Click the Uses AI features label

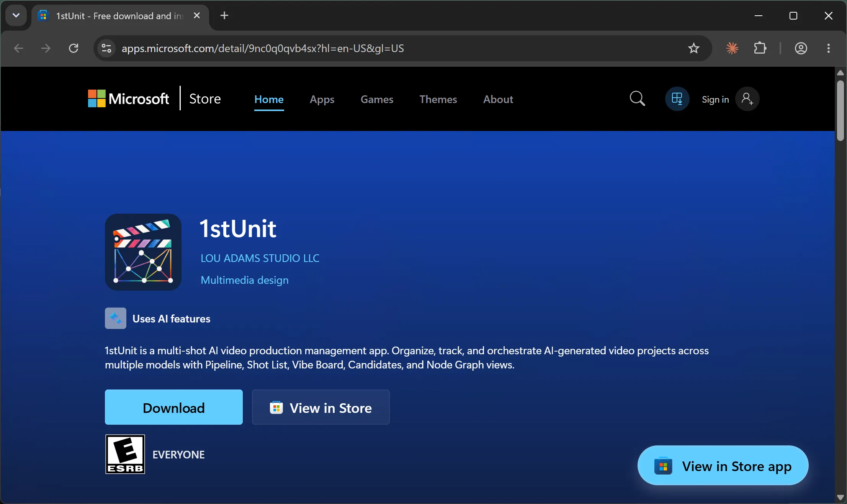[171, 319]
